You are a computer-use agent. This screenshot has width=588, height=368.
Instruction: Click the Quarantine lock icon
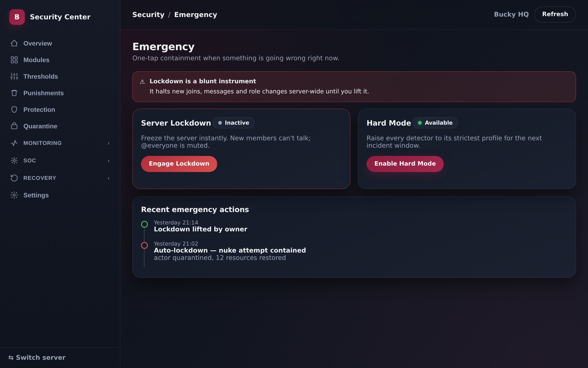click(14, 126)
